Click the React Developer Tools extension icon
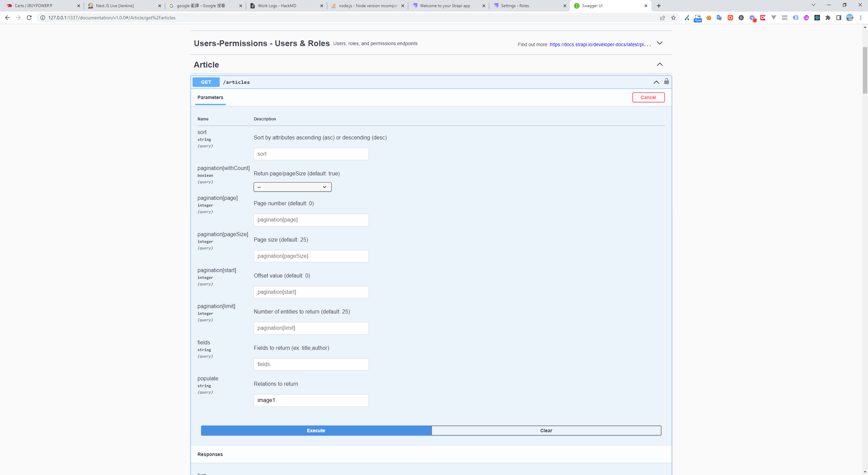The height and width of the screenshot is (475, 868). (x=817, y=18)
